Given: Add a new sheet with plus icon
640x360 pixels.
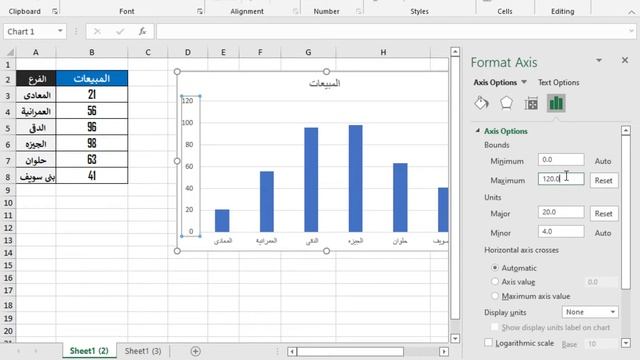Looking at the screenshot, I should 195,351.
